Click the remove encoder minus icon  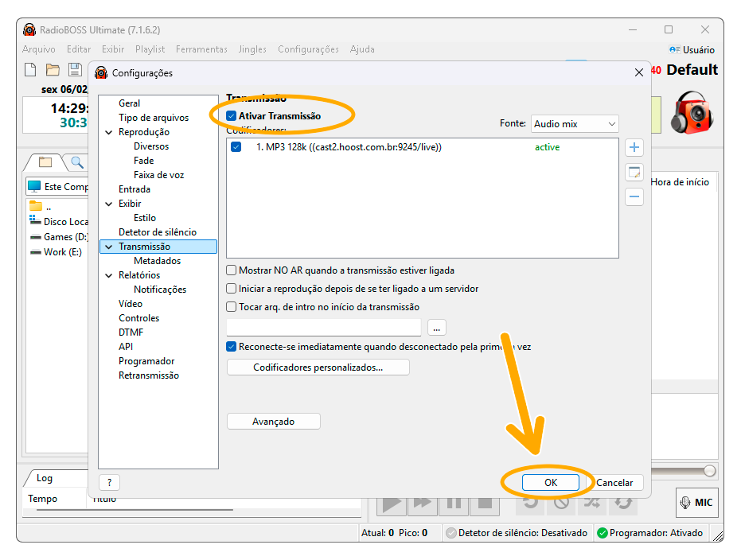click(x=634, y=196)
